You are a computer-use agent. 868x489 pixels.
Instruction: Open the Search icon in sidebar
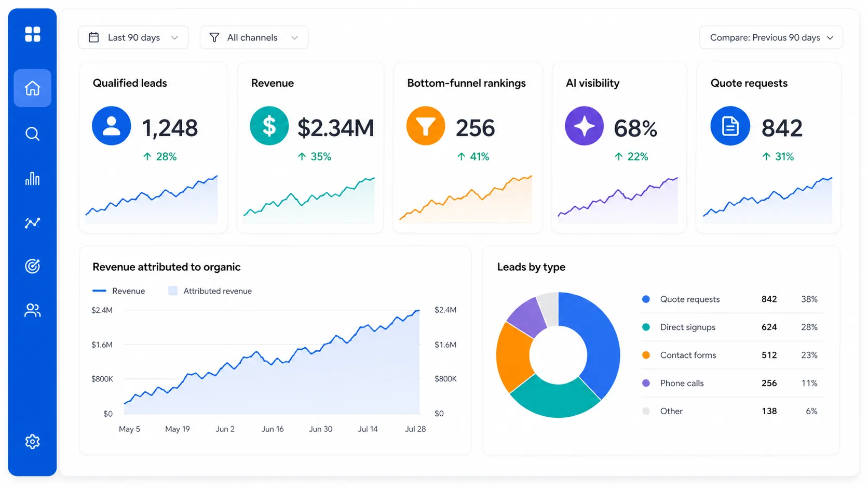[x=32, y=134]
